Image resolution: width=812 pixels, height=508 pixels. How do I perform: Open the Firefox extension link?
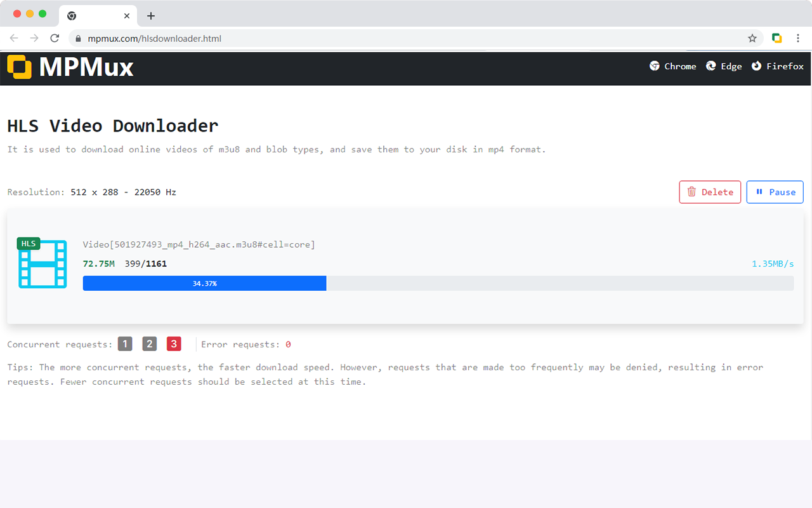point(777,66)
